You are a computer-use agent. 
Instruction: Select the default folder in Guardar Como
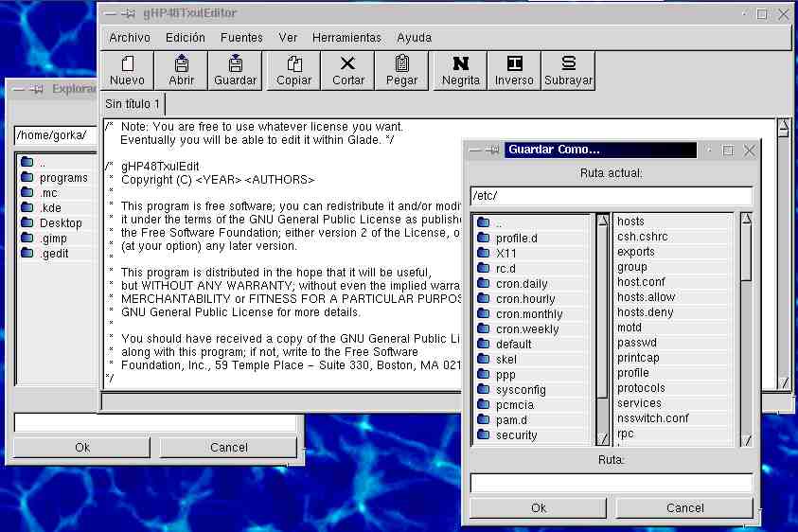point(533,345)
